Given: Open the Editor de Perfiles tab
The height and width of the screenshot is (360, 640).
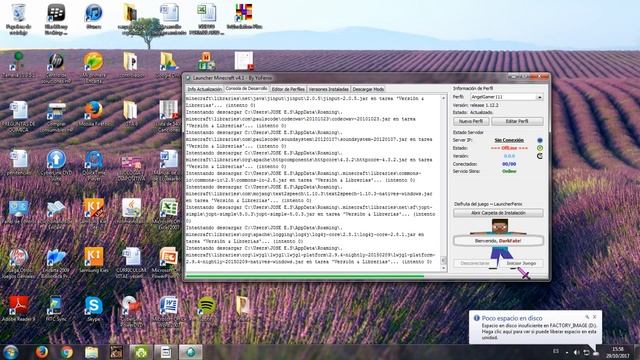Looking at the screenshot, I should 288,89.
